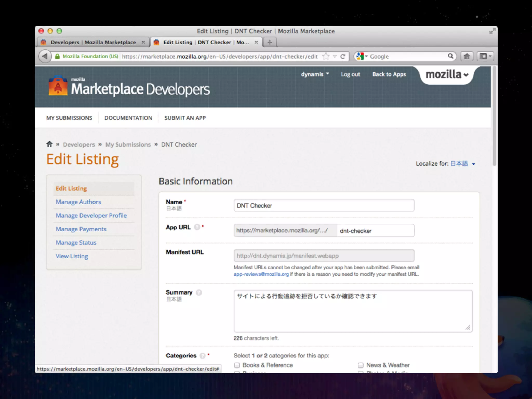
Task: Click the home icon in the breadcrumb
Action: point(49,144)
